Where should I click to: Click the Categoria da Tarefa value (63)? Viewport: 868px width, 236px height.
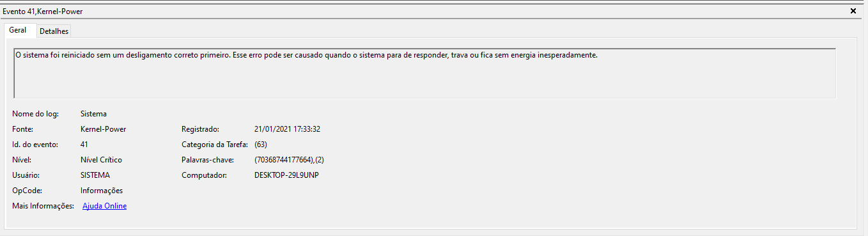(x=261, y=145)
